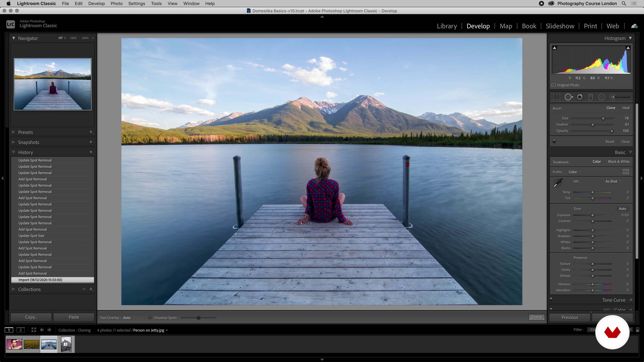This screenshot has width=644, height=362.
Task: Open second window display 2
Action: (x=20, y=330)
